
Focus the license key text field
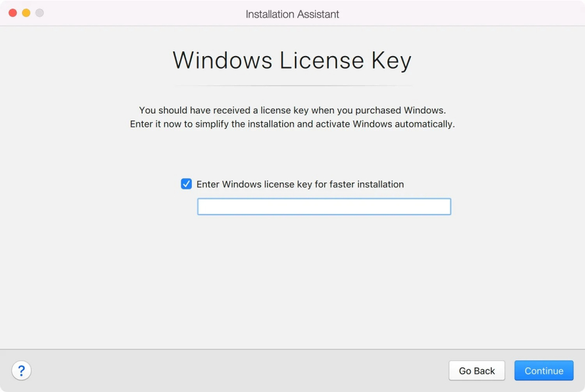click(324, 207)
